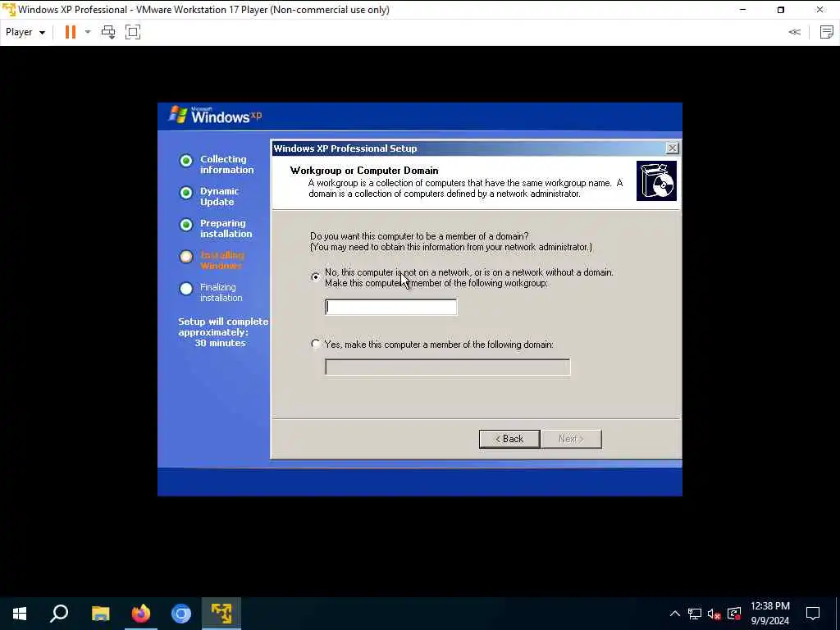The height and width of the screenshot is (630, 840).
Task: Launch Firefox from taskbar
Action: [141, 614]
